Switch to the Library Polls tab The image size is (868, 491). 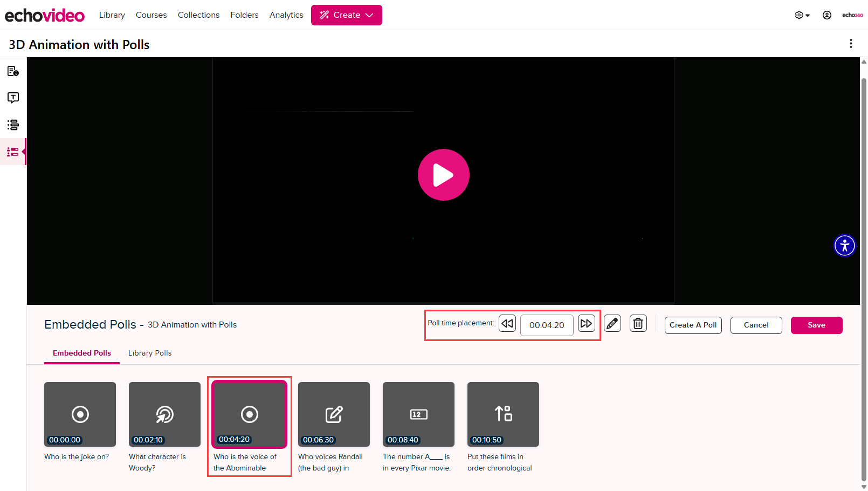(150, 353)
